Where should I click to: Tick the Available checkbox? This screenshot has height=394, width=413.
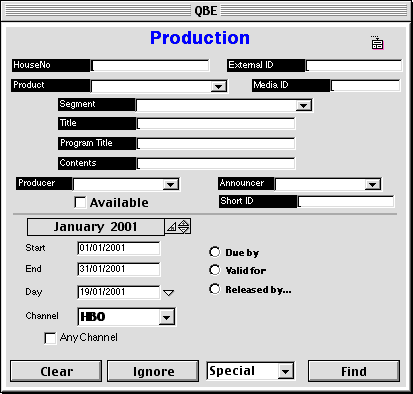80,202
